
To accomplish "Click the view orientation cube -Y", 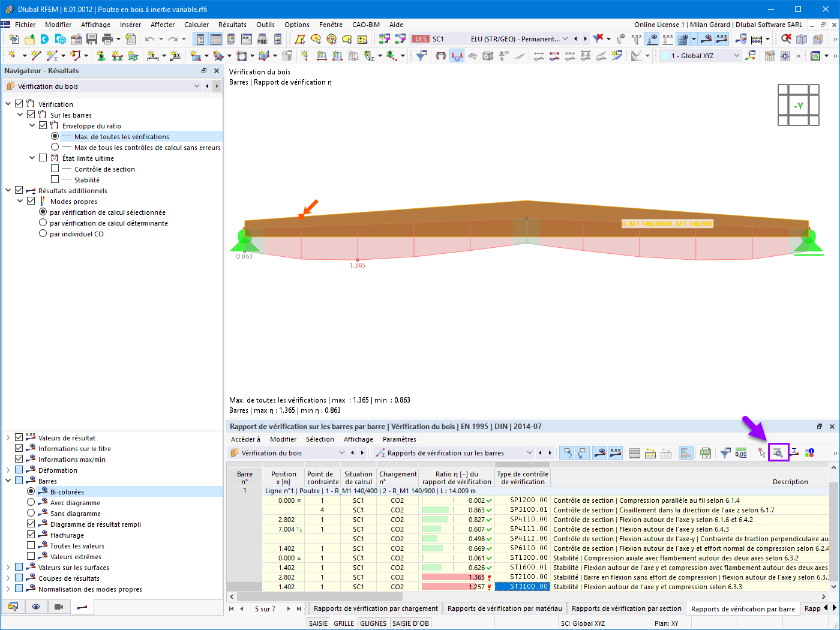I will (x=799, y=105).
